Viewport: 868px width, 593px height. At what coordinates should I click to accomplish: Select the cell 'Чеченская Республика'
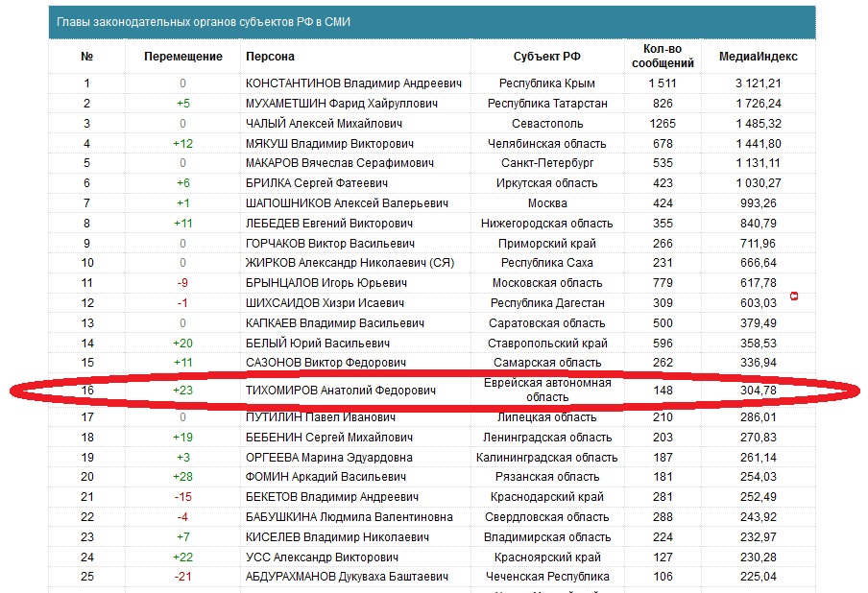click(547, 577)
